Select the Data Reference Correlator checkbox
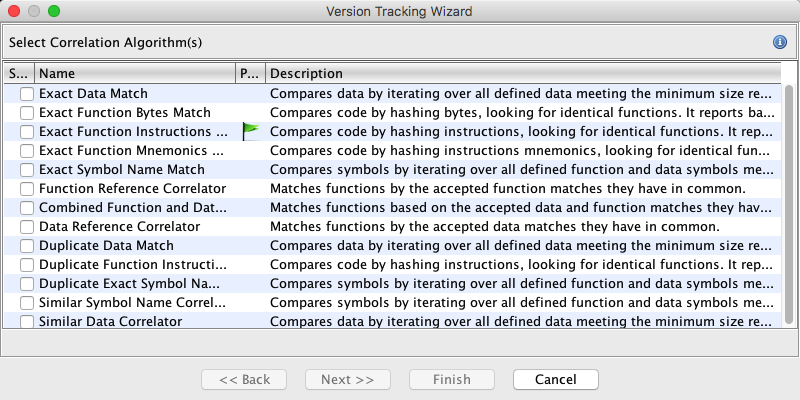The width and height of the screenshot is (800, 400). pyautogui.click(x=27, y=227)
